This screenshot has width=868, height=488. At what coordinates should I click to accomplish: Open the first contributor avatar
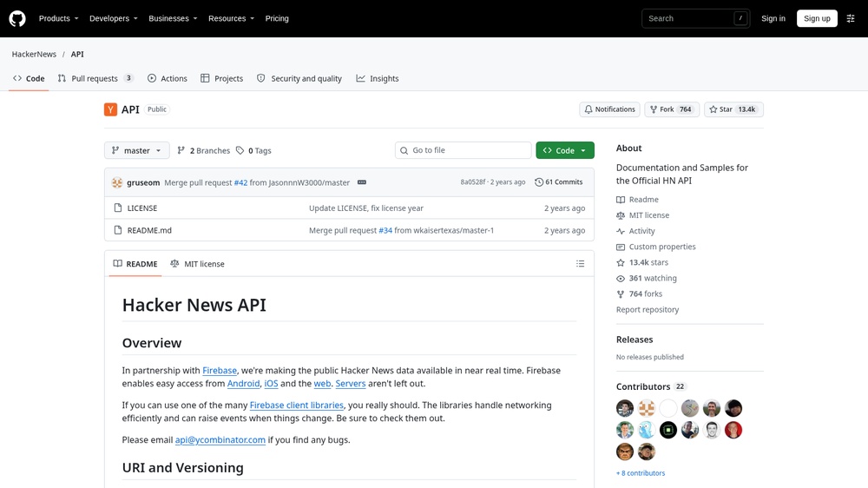tap(625, 408)
